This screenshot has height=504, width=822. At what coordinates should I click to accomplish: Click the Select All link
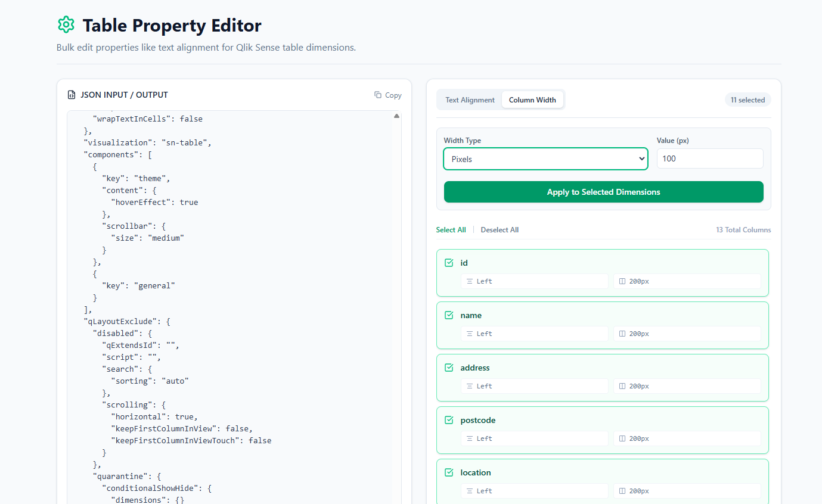tap(451, 230)
